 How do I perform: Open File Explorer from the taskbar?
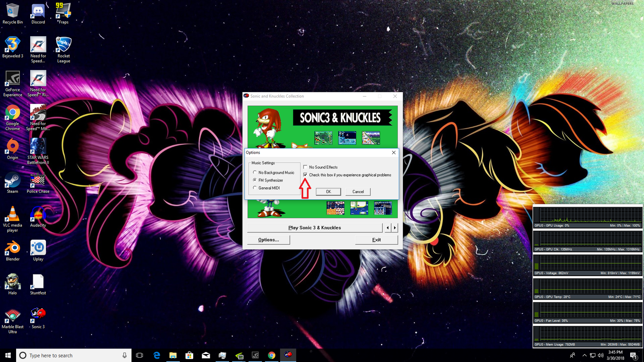click(x=173, y=355)
